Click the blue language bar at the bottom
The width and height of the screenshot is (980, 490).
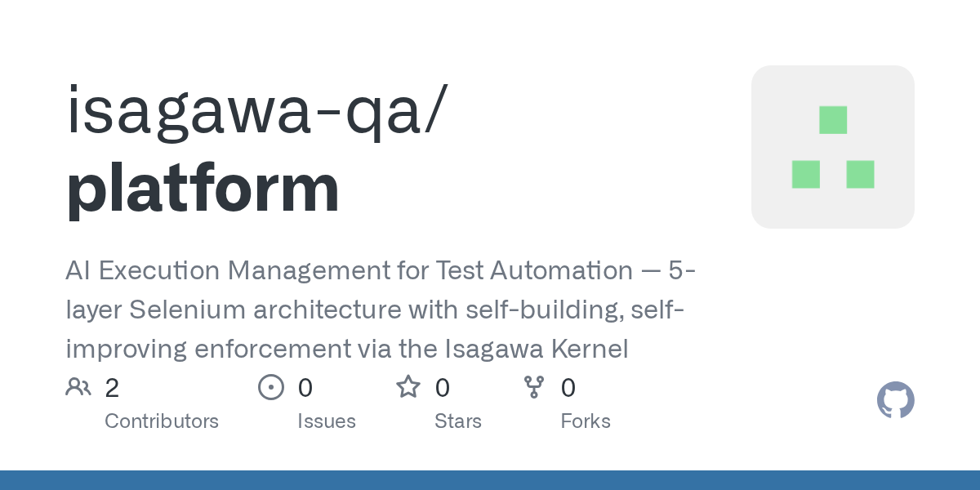(x=490, y=480)
